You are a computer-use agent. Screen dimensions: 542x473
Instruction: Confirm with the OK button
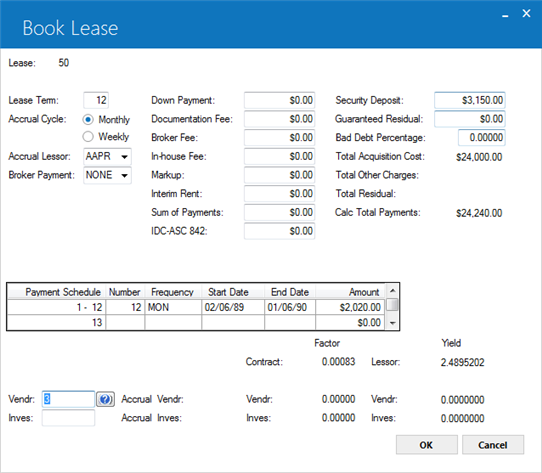427,445
